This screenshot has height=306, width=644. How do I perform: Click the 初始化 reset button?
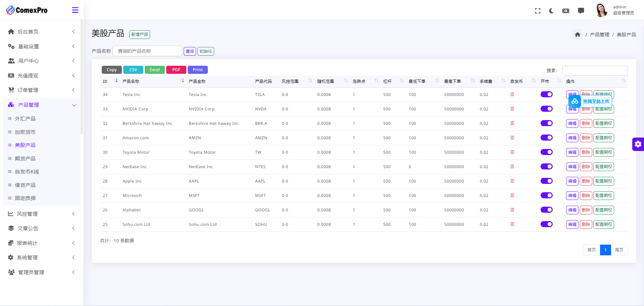click(206, 51)
